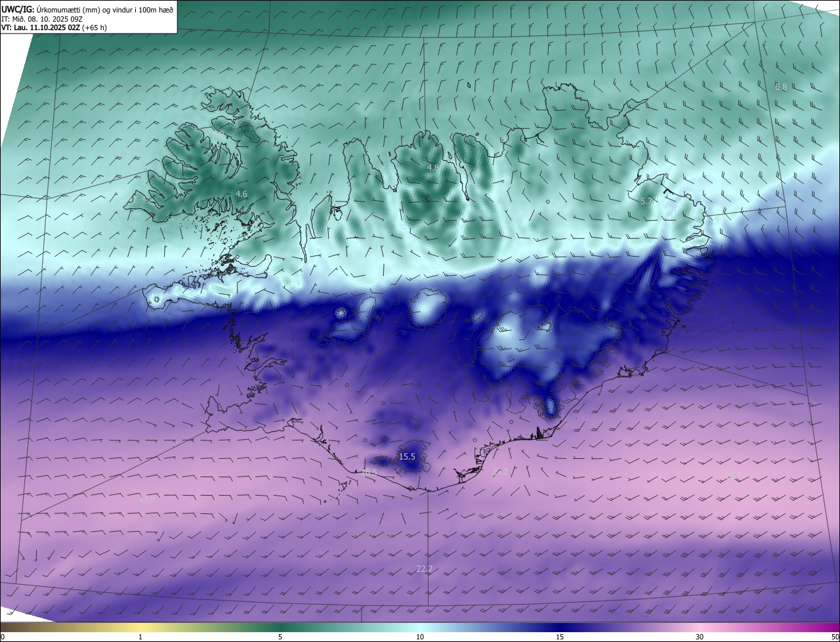Click the 4.8 value in north Iceland
Image resolution: width=840 pixels, height=642 pixels.
click(x=433, y=168)
